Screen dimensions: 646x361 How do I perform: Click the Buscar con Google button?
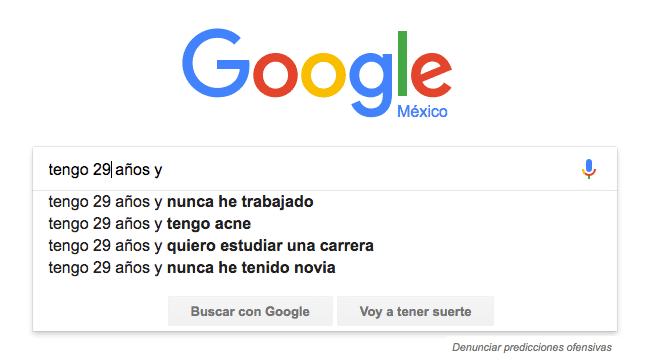(250, 311)
